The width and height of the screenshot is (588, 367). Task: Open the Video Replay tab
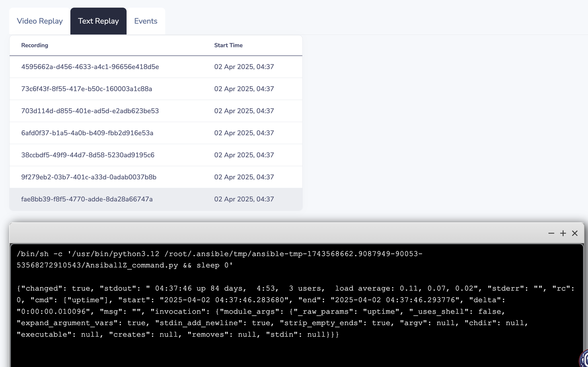(x=40, y=21)
